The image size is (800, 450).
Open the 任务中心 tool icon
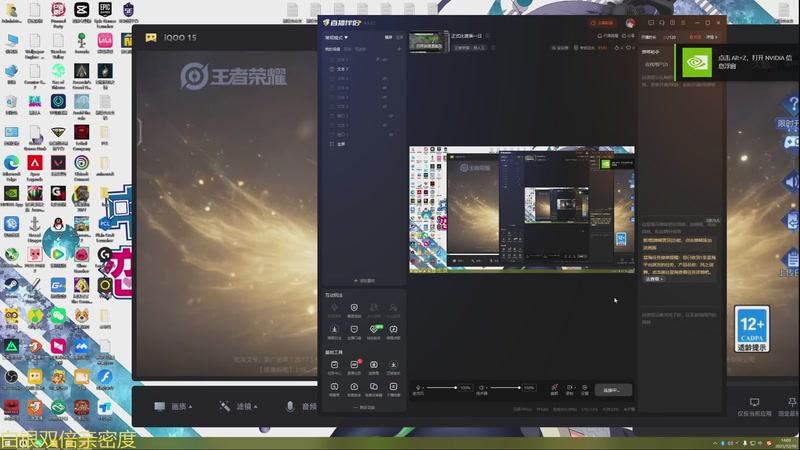point(334,367)
